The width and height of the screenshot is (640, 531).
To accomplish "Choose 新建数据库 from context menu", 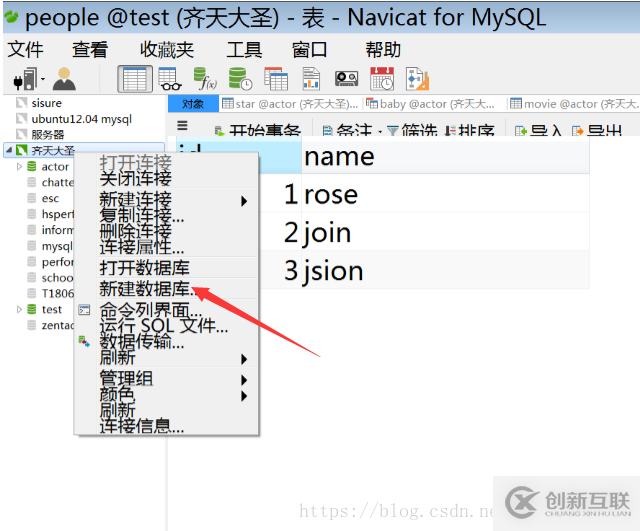I will [x=166, y=289].
